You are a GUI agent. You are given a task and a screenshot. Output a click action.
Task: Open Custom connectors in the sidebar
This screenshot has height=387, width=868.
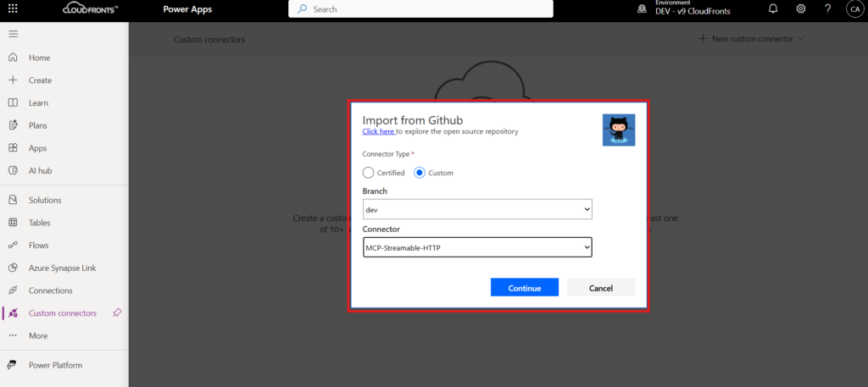pyautogui.click(x=64, y=313)
